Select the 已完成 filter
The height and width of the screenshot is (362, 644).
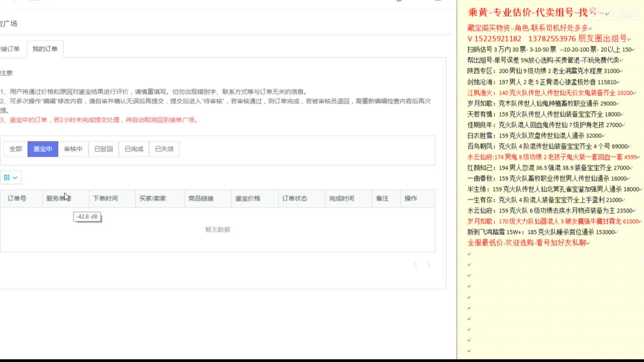click(134, 149)
